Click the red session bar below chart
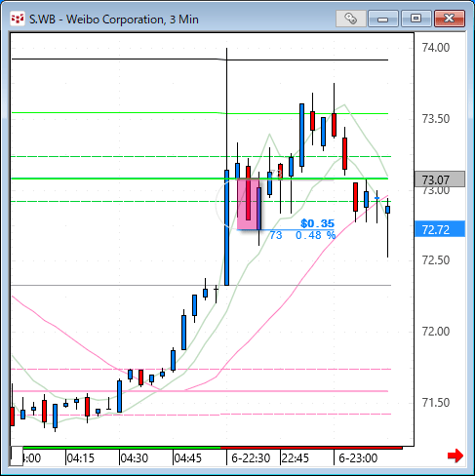 tap(311, 448)
